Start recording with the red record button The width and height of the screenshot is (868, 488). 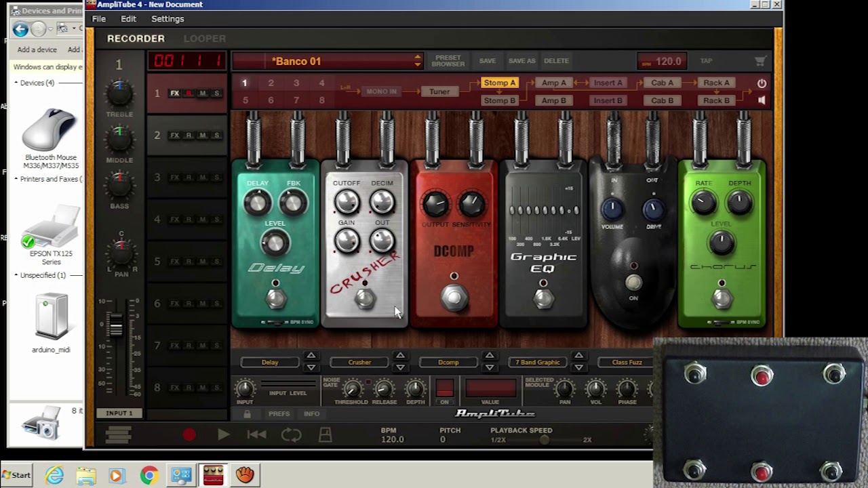coord(189,435)
